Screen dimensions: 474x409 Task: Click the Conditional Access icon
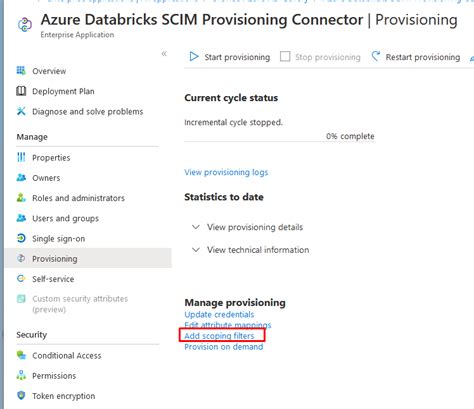pos(21,355)
